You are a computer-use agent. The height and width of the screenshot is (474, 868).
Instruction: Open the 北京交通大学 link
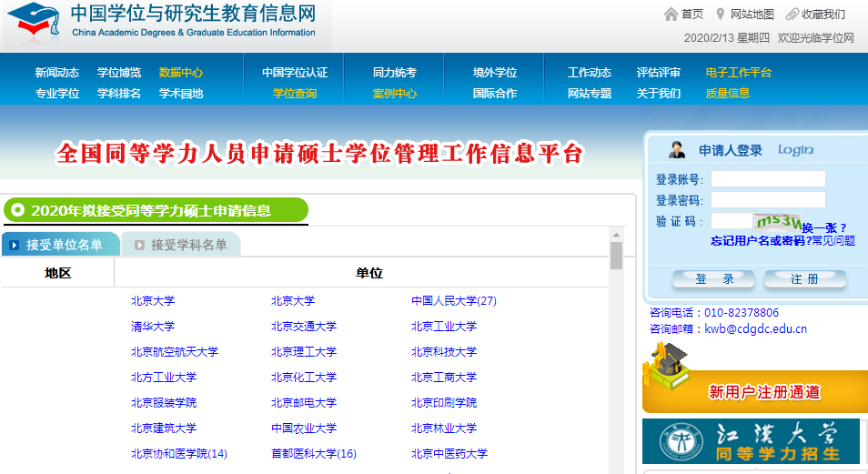tap(304, 326)
